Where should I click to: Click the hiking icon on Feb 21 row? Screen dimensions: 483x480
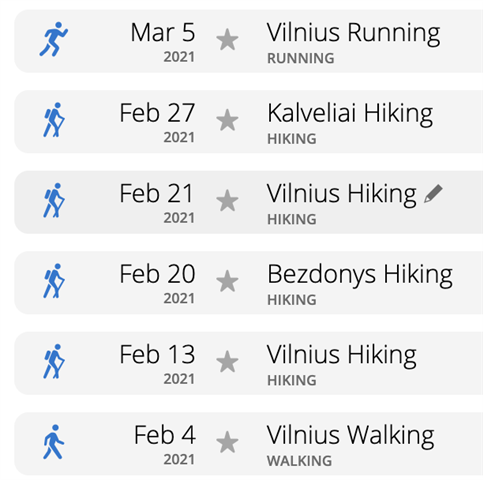[x=54, y=200]
